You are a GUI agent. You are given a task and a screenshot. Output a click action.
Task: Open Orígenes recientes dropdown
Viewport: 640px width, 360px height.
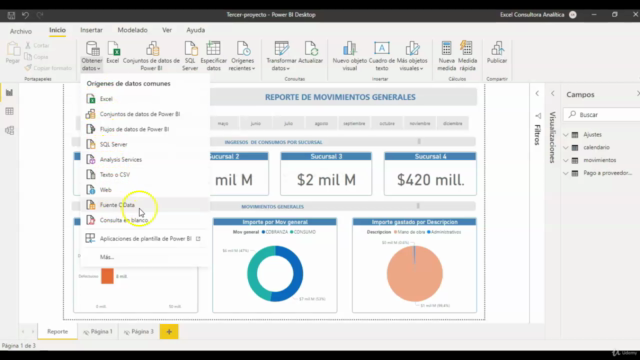[x=242, y=56]
